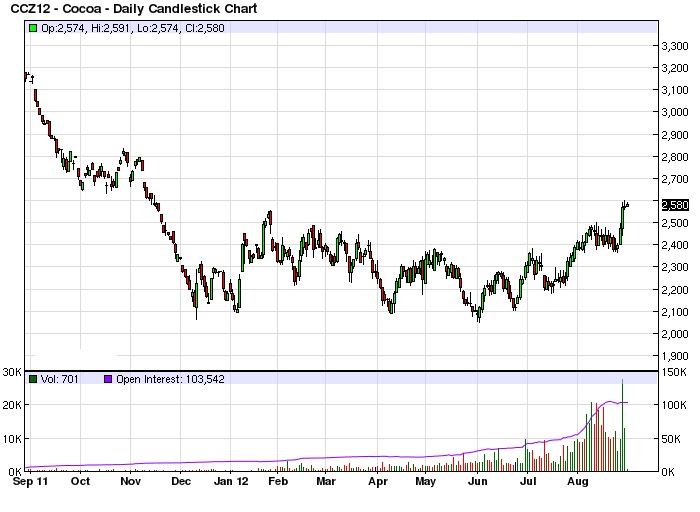
Task: Click the May date axis label
Action: click(425, 481)
